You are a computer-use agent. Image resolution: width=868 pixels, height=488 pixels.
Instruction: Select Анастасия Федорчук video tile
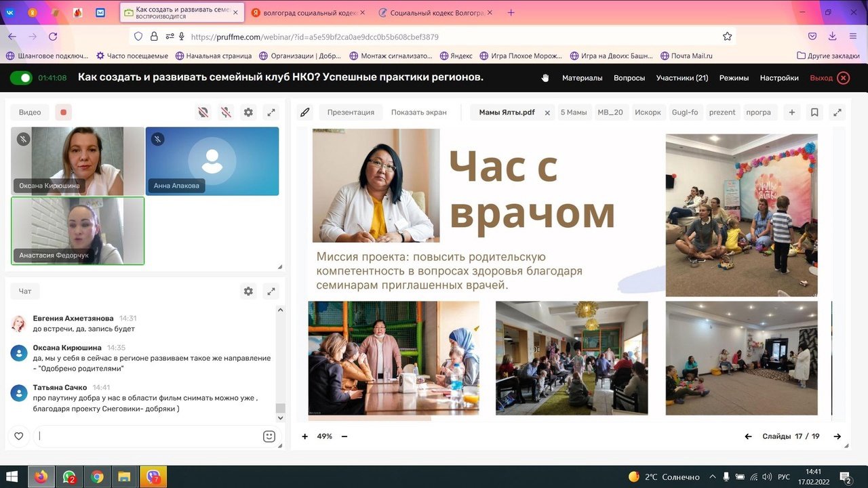77,230
